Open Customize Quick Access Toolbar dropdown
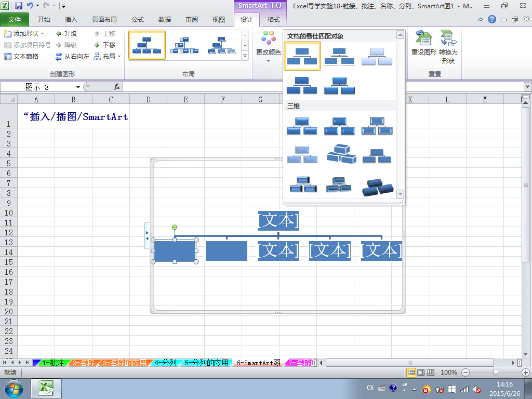532x399 pixels. coord(63,6)
